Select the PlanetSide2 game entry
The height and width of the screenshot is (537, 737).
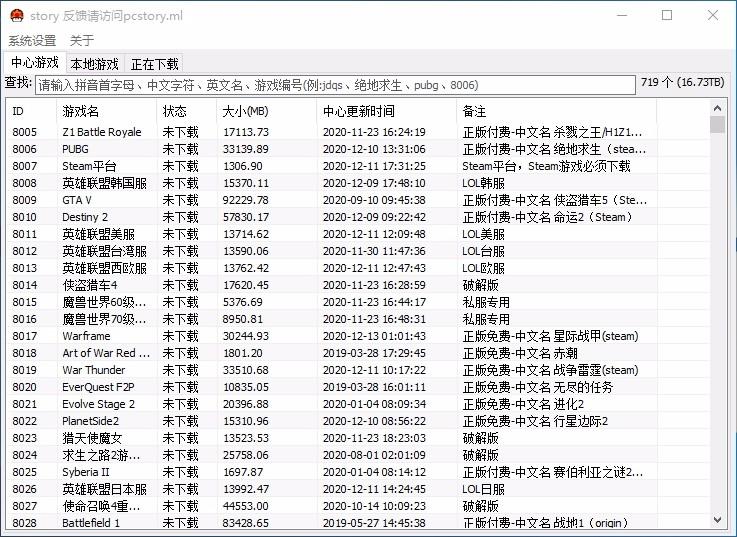coord(90,421)
